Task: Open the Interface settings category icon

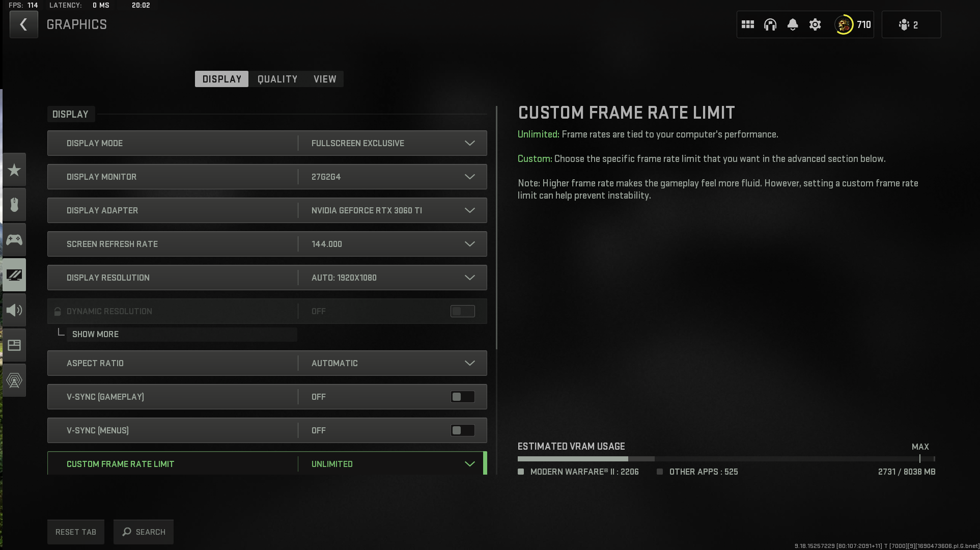Action: click(14, 345)
